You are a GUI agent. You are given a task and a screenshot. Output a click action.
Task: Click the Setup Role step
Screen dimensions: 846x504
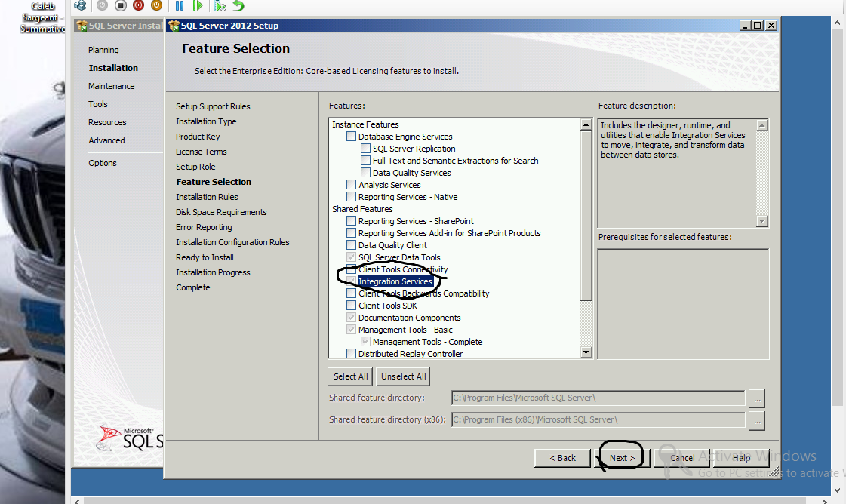click(x=195, y=167)
